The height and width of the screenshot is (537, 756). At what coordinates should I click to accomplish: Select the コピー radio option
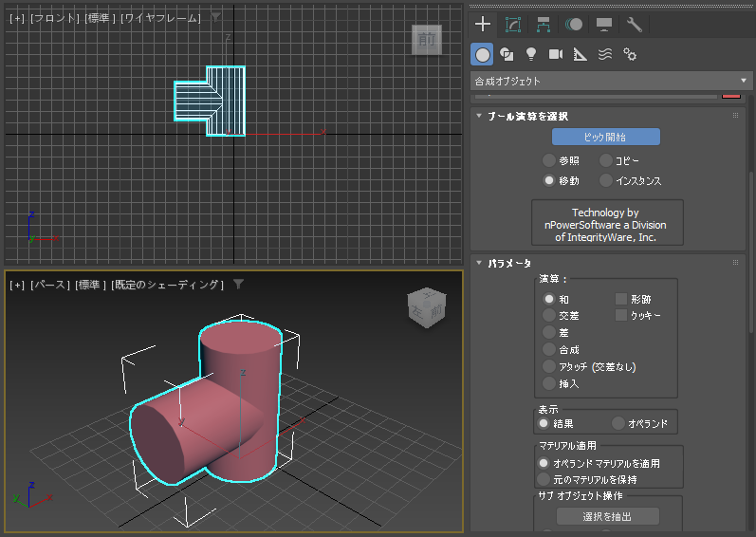[x=605, y=160]
